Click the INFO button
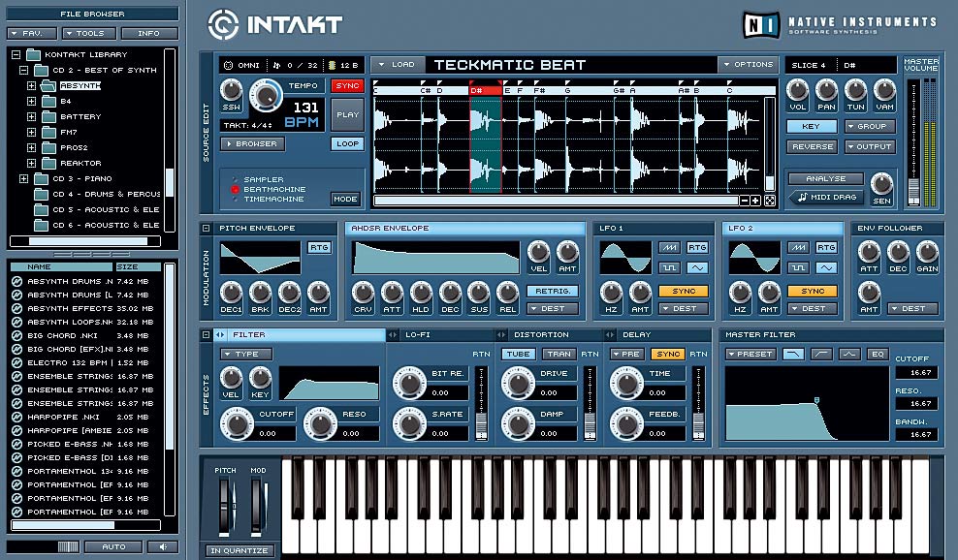Viewport: 958px width, 560px height. [149, 34]
